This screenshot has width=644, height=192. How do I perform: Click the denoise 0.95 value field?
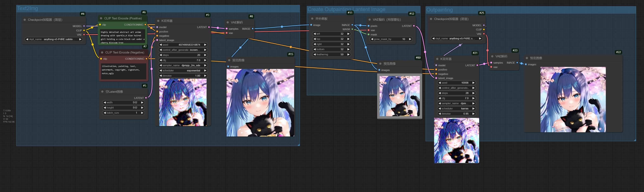[456, 114]
